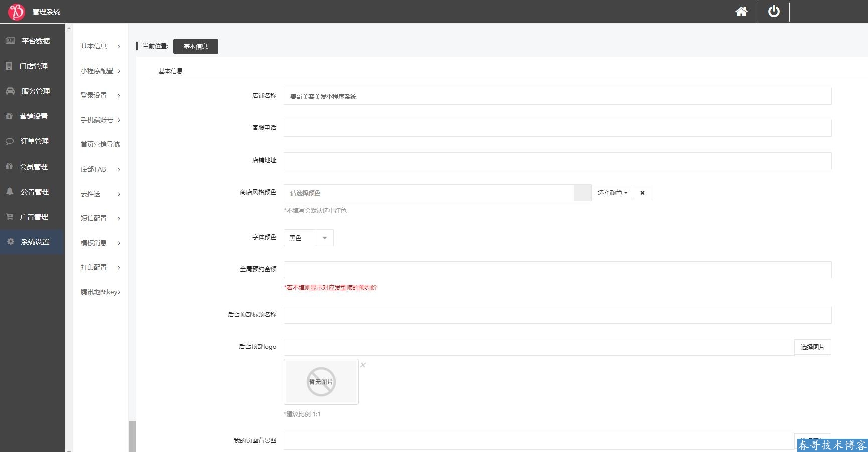Open 公告管理 with the bell icon
This screenshot has width=868, height=452.
coord(34,192)
